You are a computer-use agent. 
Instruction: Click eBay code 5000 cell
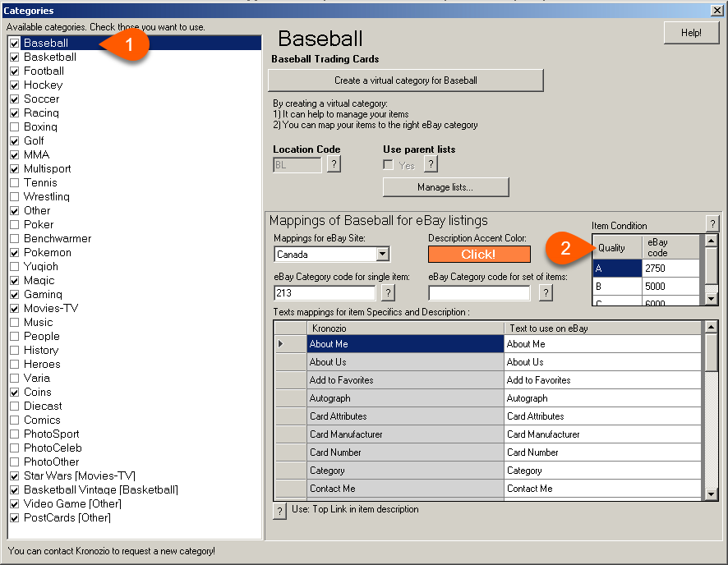tap(670, 287)
